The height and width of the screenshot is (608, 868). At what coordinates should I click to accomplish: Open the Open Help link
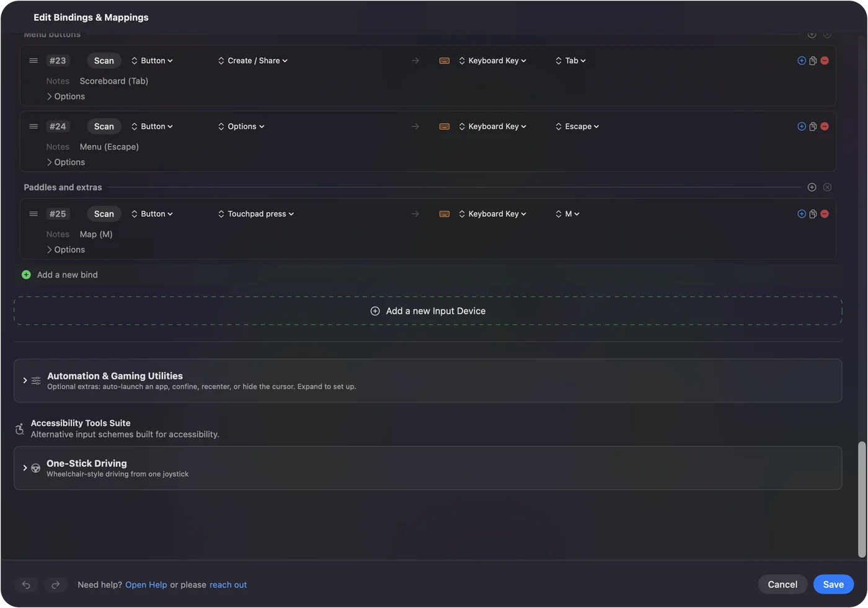point(146,585)
